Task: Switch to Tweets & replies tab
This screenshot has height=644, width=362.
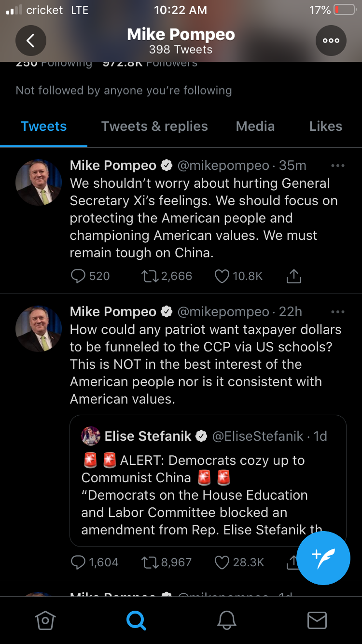Action: pos(154,126)
